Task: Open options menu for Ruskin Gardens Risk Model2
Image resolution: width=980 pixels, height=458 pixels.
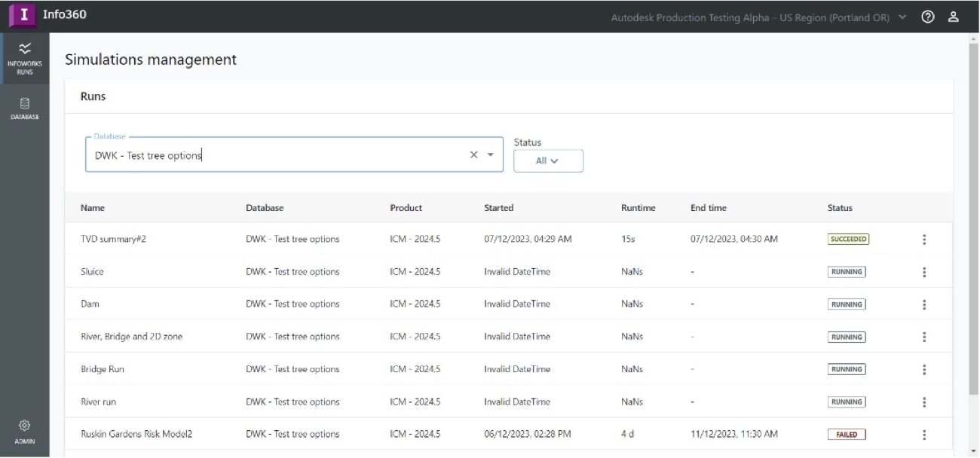Action: 923,434
